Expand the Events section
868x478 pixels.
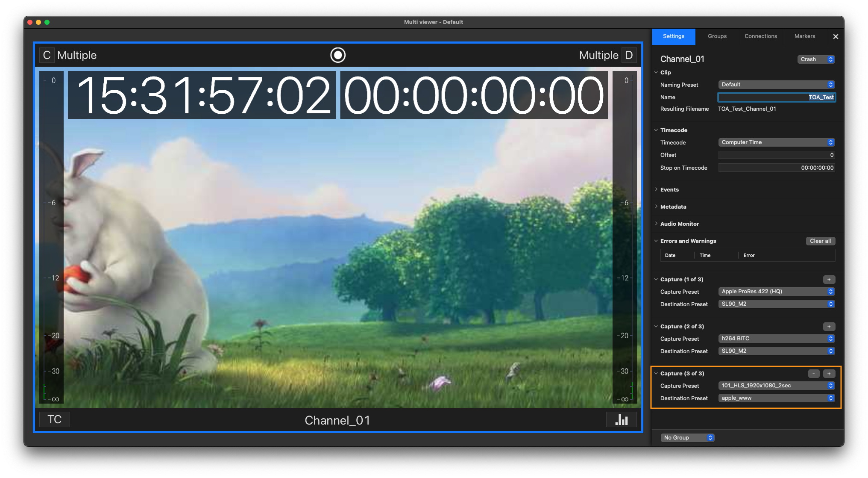pyautogui.click(x=656, y=189)
